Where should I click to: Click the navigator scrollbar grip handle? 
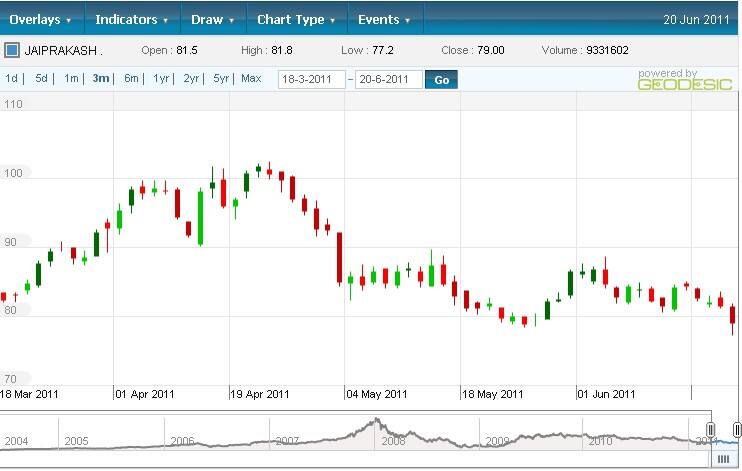(x=722, y=459)
